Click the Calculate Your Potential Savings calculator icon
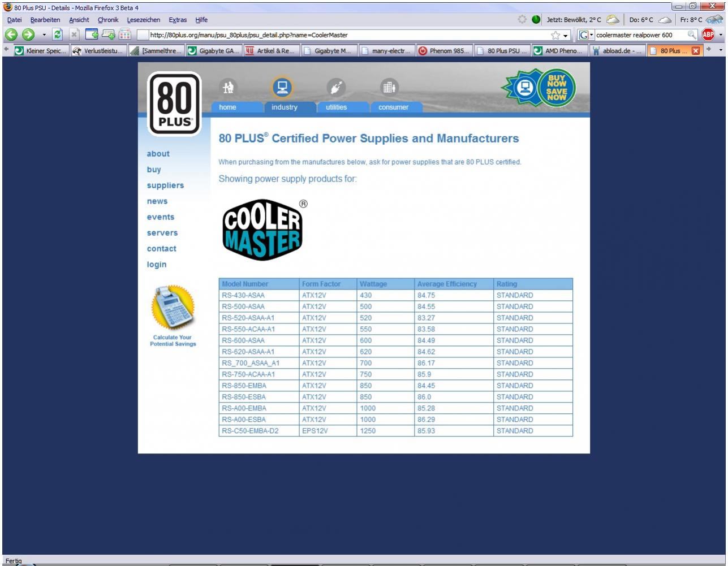Viewport: 728px width, 566px height. [x=173, y=306]
